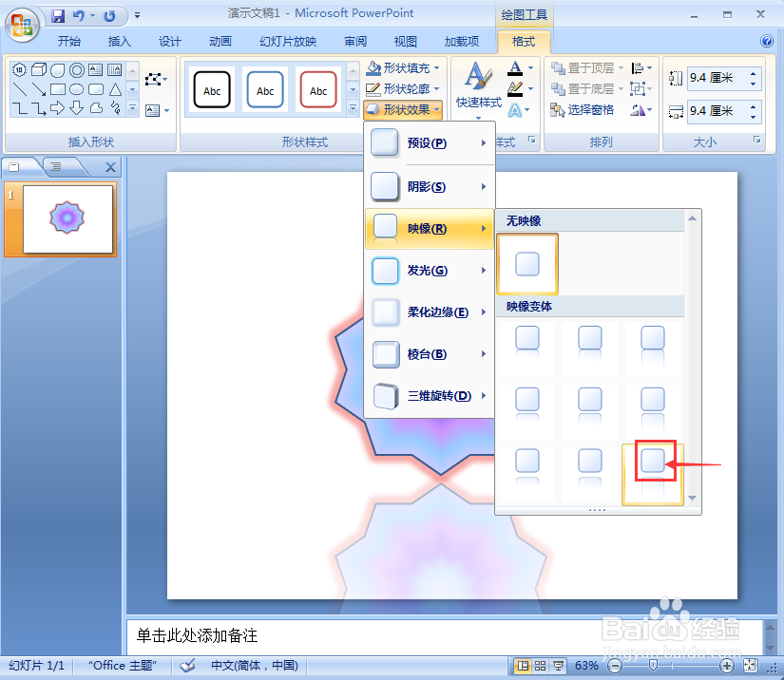Image resolution: width=784 pixels, height=680 pixels.
Task: Open the Quick Styles (快速样式) dropdown
Action: coord(479,91)
